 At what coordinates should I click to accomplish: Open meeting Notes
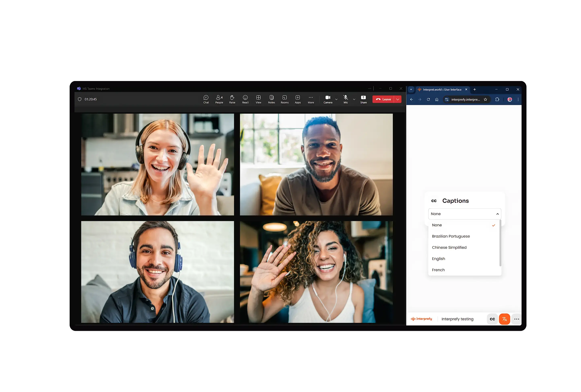click(x=271, y=99)
